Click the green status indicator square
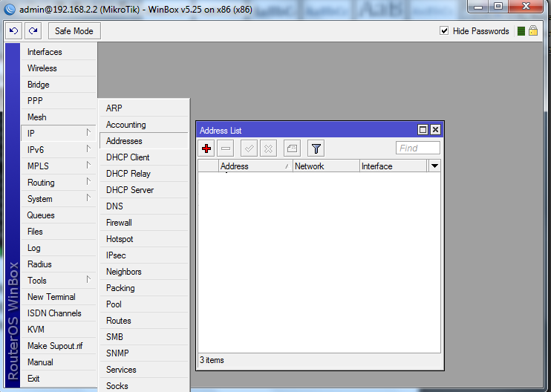The width and height of the screenshot is (551, 392). (521, 31)
